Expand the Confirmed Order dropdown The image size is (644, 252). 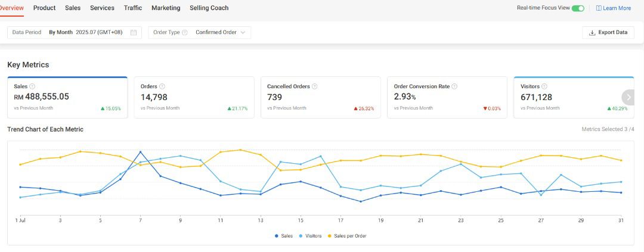(221, 32)
